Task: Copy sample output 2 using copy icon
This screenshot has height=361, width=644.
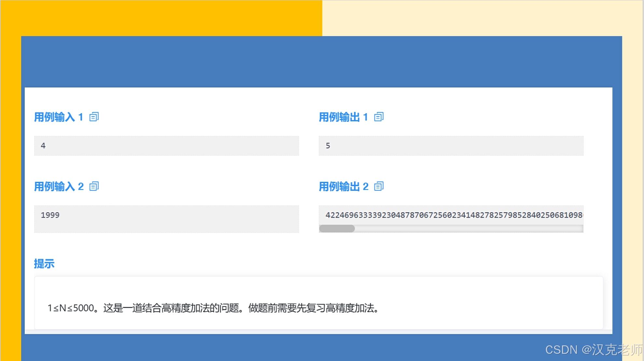Action: [379, 186]
